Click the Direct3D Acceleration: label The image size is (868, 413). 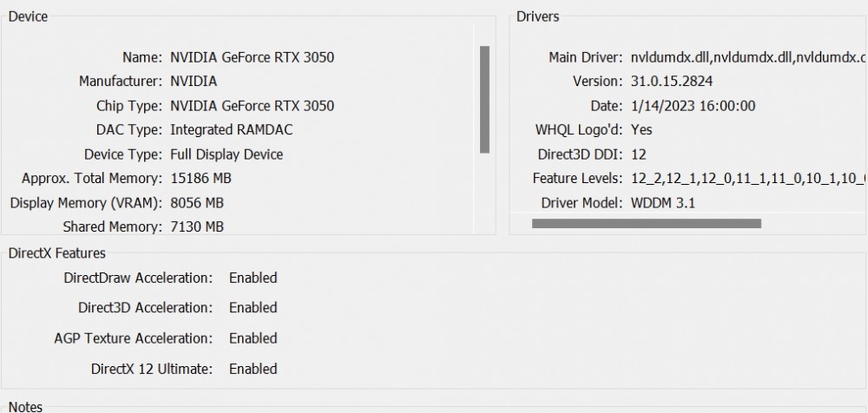point(146,308)
